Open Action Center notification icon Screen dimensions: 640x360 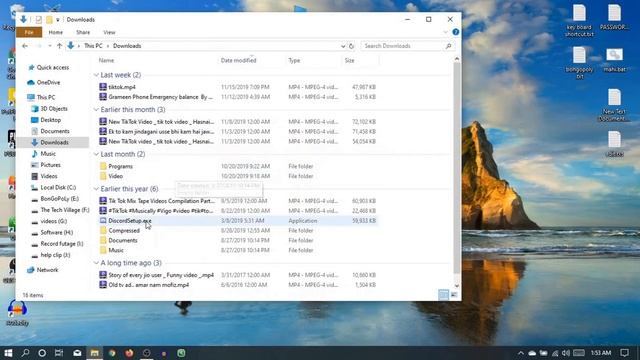[624, 353]
